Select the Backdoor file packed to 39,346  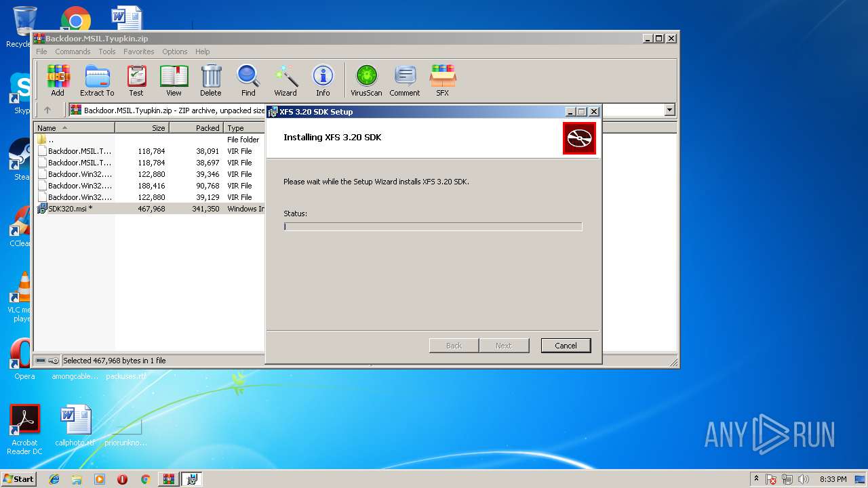tap(150, 174)
